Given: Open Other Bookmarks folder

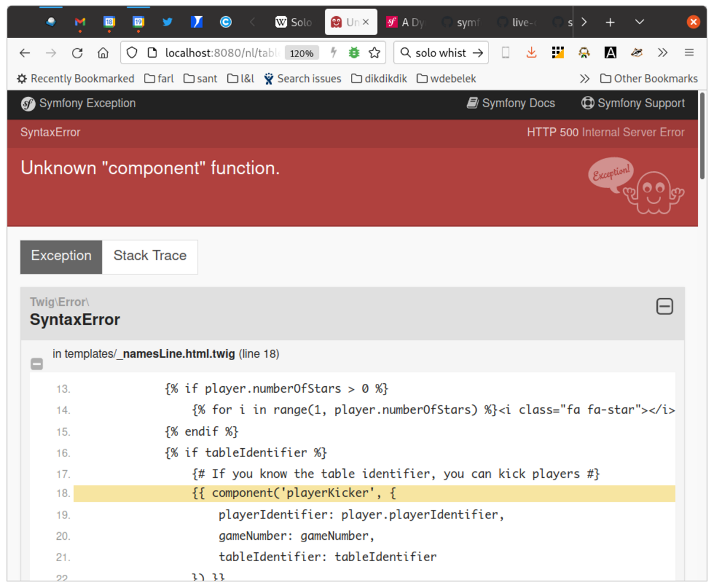Looking at the screenshot, I should tap(649, 79).
